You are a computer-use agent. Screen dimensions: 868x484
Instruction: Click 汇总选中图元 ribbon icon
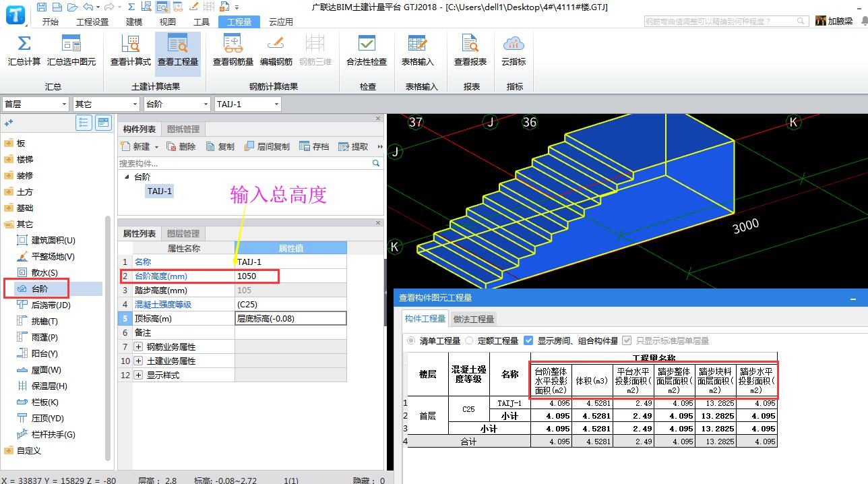pyautogui.click(x=71, y=51)
